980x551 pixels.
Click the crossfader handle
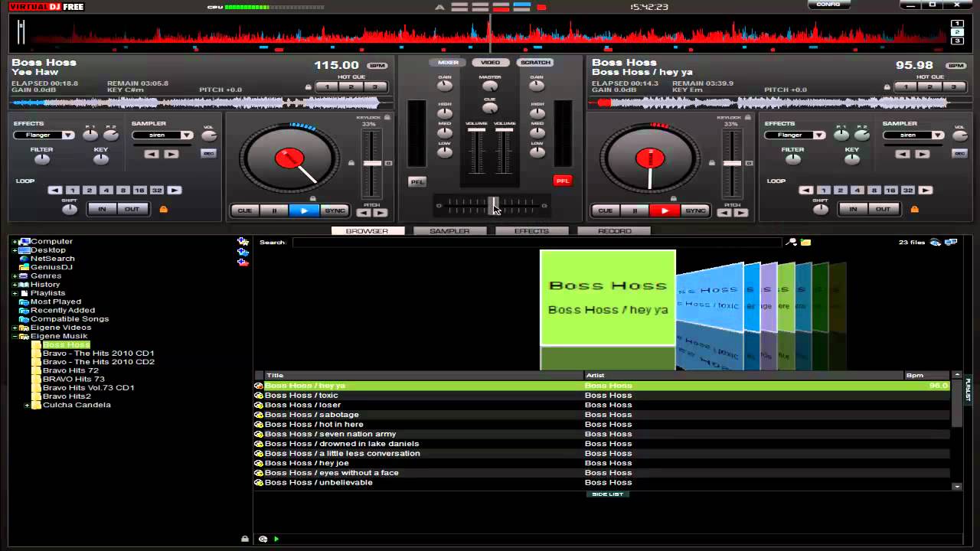494,205
